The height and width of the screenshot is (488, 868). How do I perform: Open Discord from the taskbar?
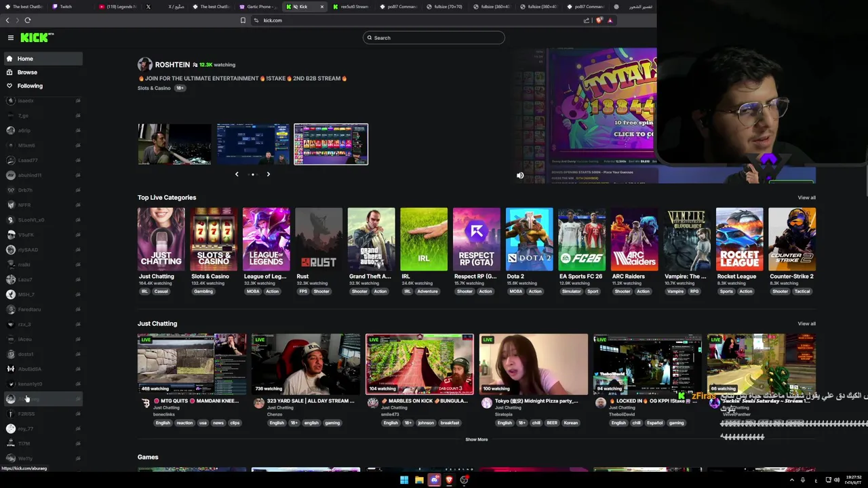[x=434, y=480]
